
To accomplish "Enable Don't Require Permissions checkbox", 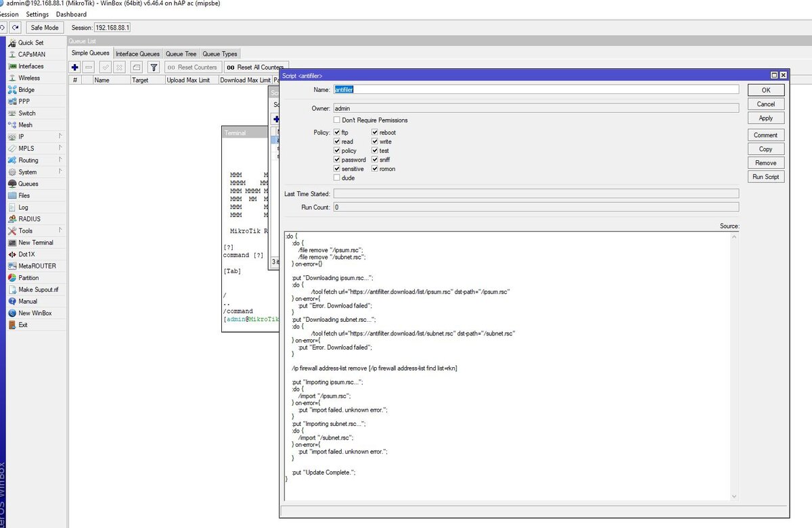I will 337,120.
